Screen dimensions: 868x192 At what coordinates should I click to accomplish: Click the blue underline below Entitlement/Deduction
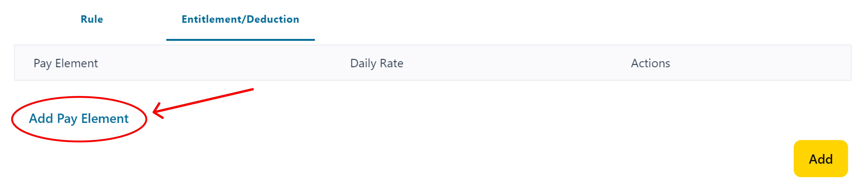(240, 40)
